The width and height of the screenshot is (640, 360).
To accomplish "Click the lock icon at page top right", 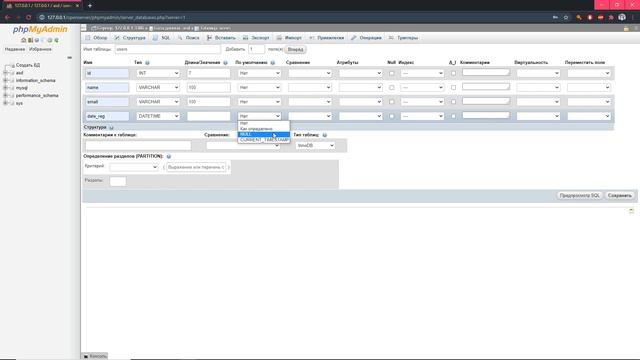I will click(626, 28).
